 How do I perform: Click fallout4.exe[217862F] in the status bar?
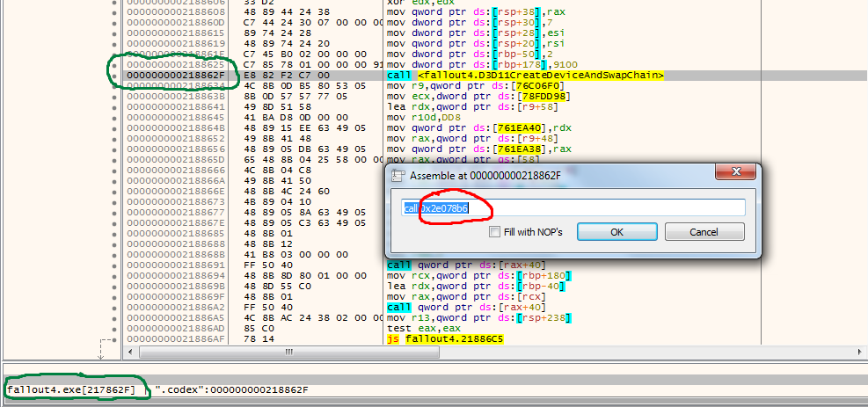(71, 389)
